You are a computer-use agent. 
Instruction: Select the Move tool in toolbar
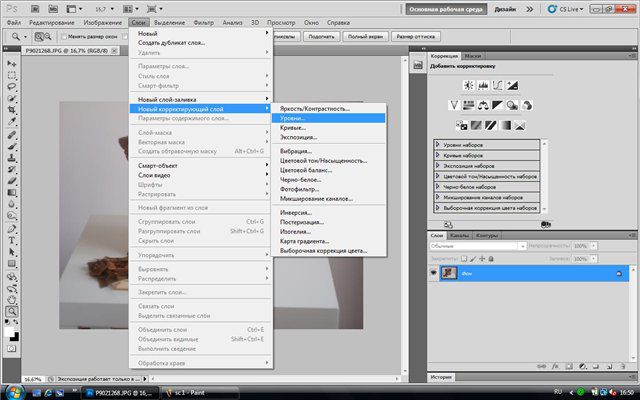(x=12, y=62)
